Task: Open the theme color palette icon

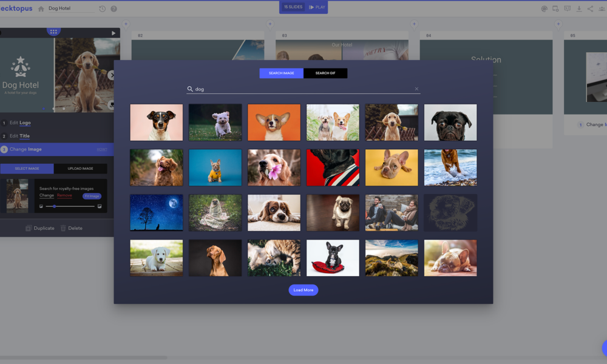Action: (x=544, y=8)
